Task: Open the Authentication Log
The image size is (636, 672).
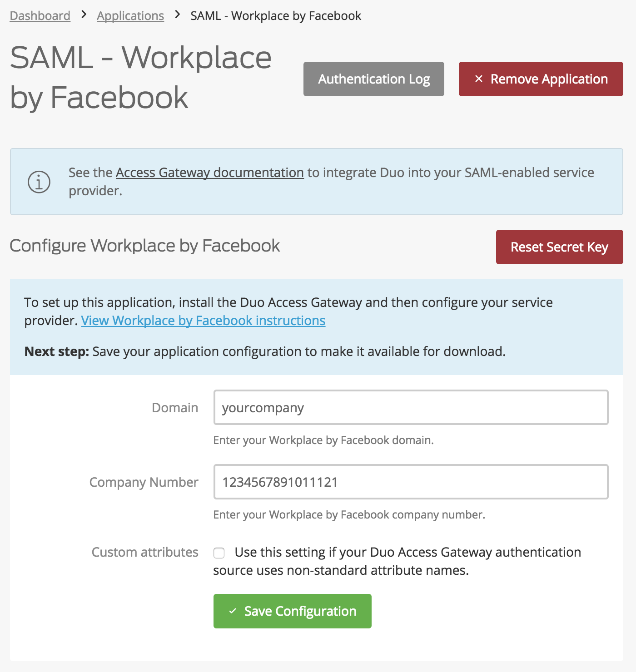Action: tap(373, 79)
